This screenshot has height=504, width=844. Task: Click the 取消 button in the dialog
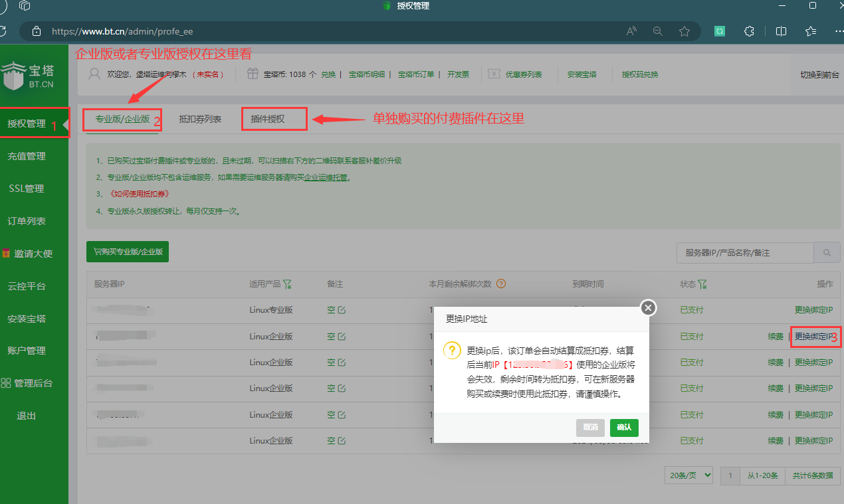tap(590, 427)
